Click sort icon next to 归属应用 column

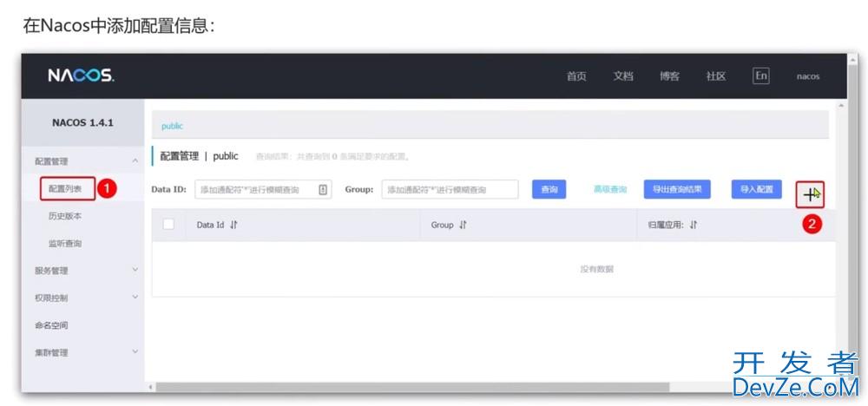coord(694,226)
